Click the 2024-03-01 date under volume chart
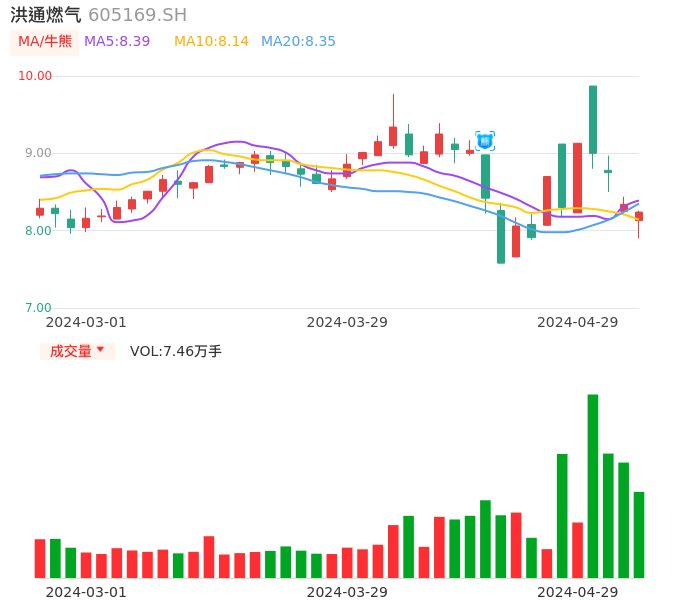This screenshot has height=606, width=686. [86, 592]
